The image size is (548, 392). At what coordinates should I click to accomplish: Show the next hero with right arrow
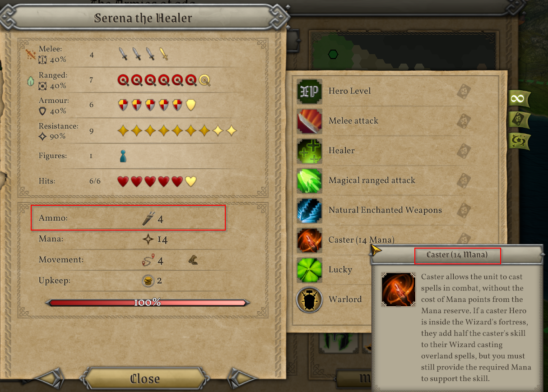(x=241, y=378)
